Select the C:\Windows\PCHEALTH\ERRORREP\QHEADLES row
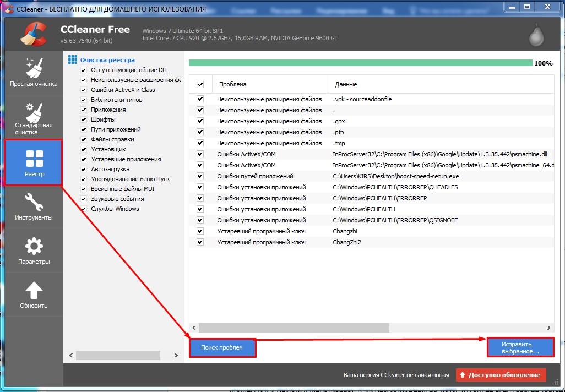The width and height of the screenshot is (565, 392). pos(372,187)
